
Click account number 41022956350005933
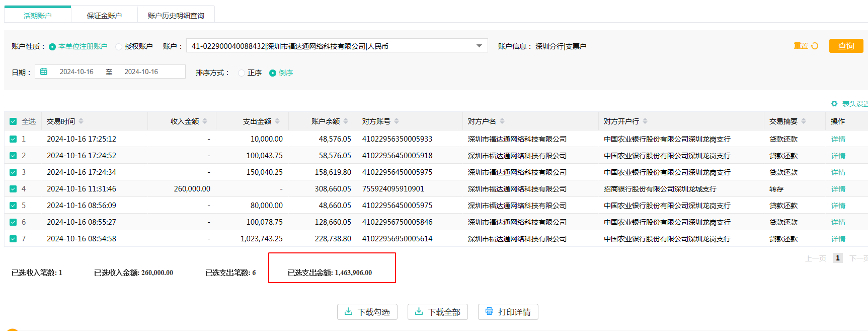(397, 139)
